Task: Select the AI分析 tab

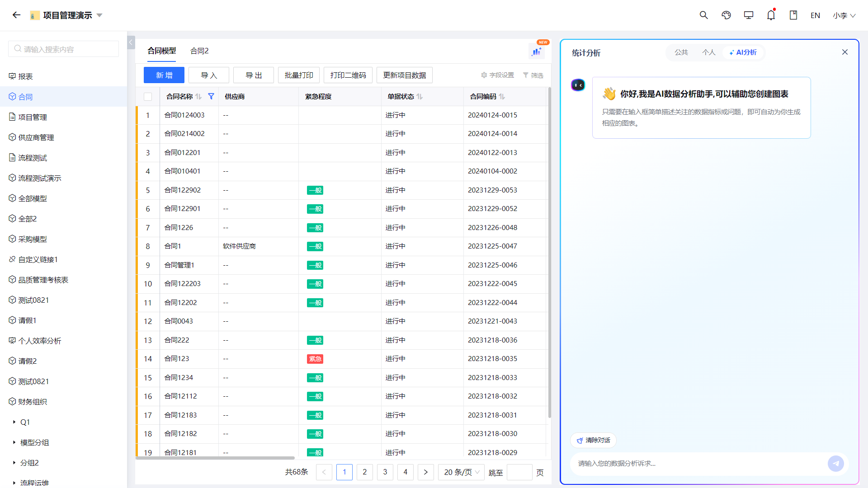Action: pyautogui.click(x=743, y=52)
